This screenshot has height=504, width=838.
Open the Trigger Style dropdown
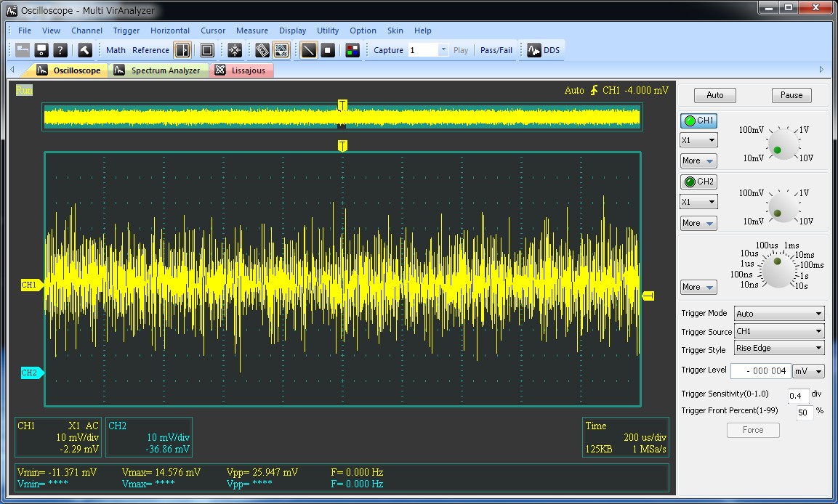(x=778, y=348)
